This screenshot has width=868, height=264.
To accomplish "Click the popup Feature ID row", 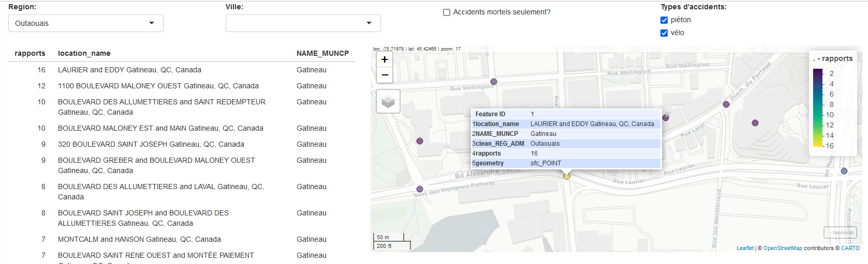I will [x=566, y=114].
